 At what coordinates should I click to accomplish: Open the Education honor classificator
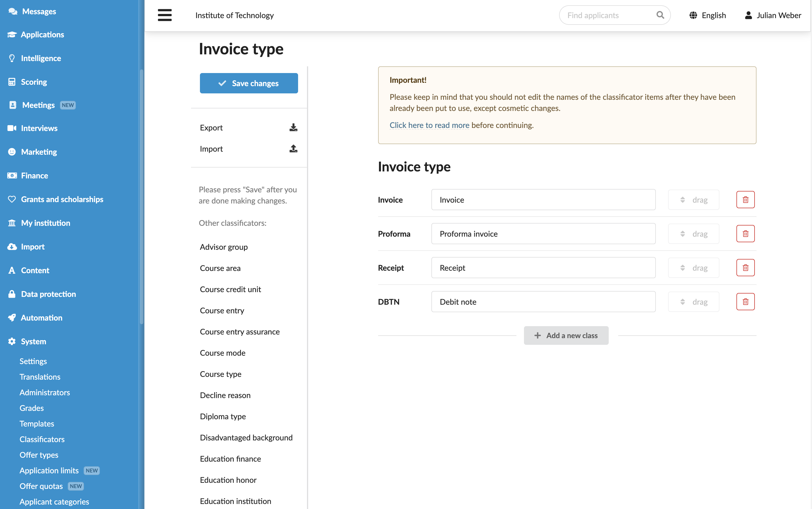[x=228, y=480]
